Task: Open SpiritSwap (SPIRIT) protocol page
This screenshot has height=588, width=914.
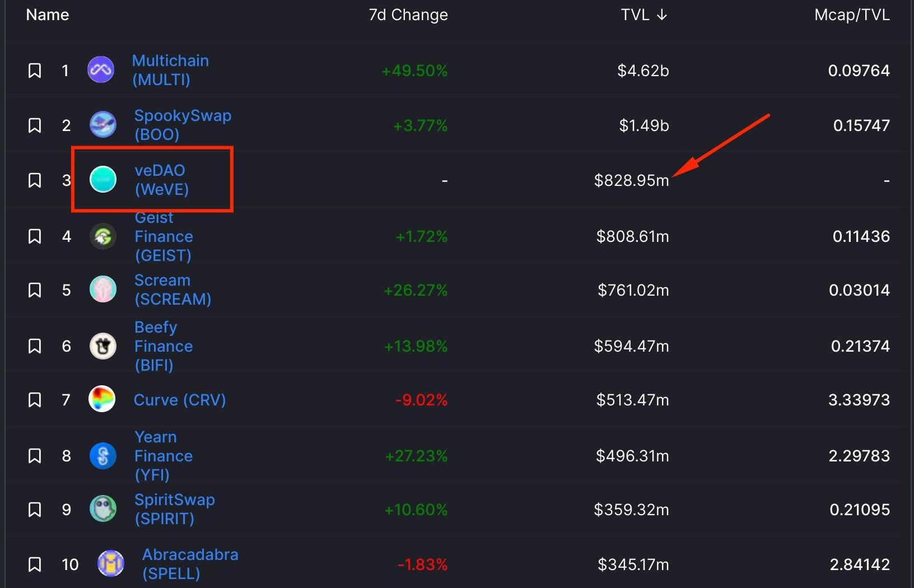Action: pyautogui.click(x=174, y=509)
